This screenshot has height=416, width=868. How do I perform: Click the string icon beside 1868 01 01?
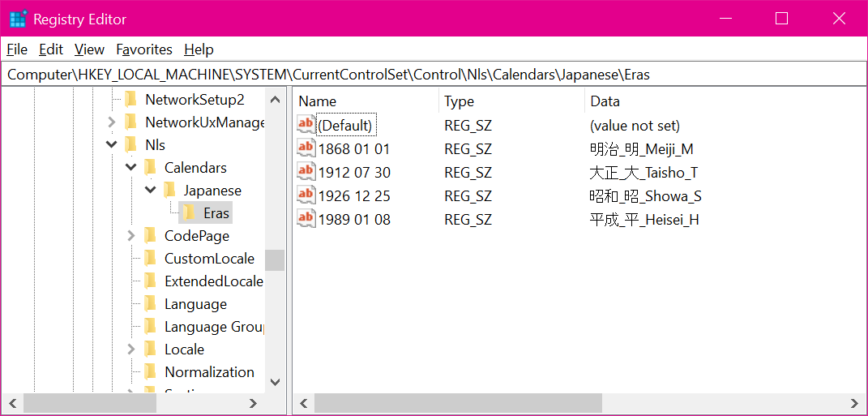(x=306, y=148)
